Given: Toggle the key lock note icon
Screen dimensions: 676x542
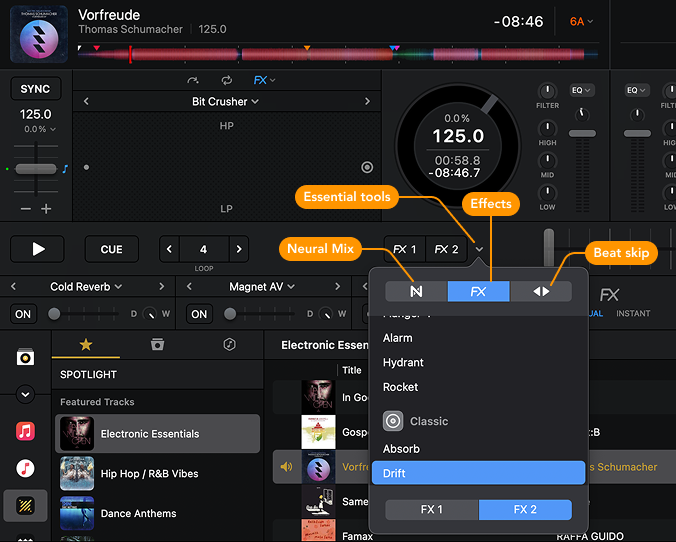Looking at the screenshot, I should (65, 169).
